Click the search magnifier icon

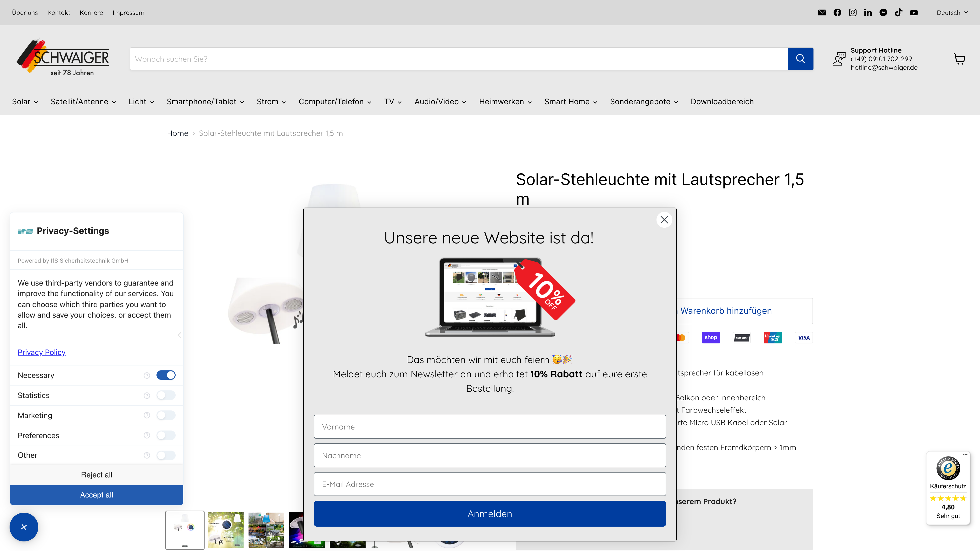click(800, 59)
